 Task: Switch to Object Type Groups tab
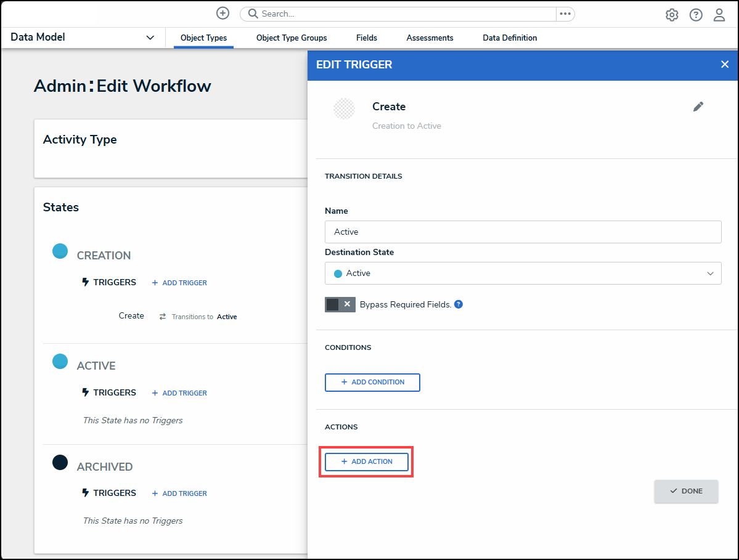(292, 38)
